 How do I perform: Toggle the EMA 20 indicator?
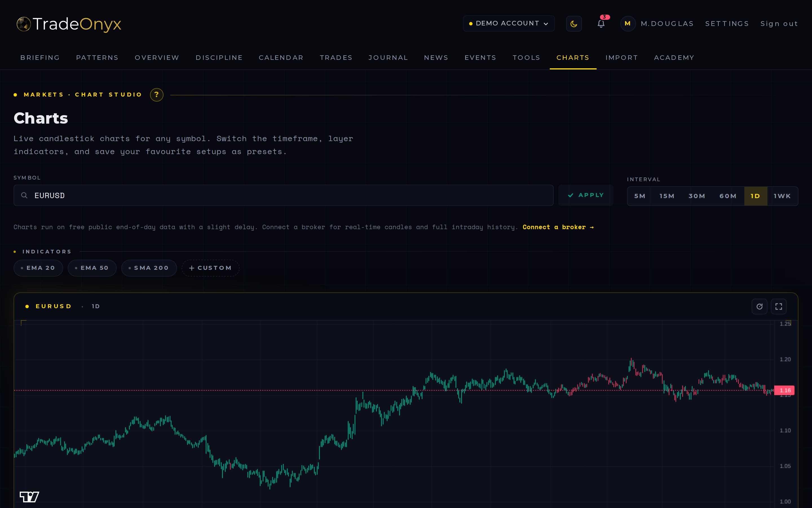tap(38, 268)
